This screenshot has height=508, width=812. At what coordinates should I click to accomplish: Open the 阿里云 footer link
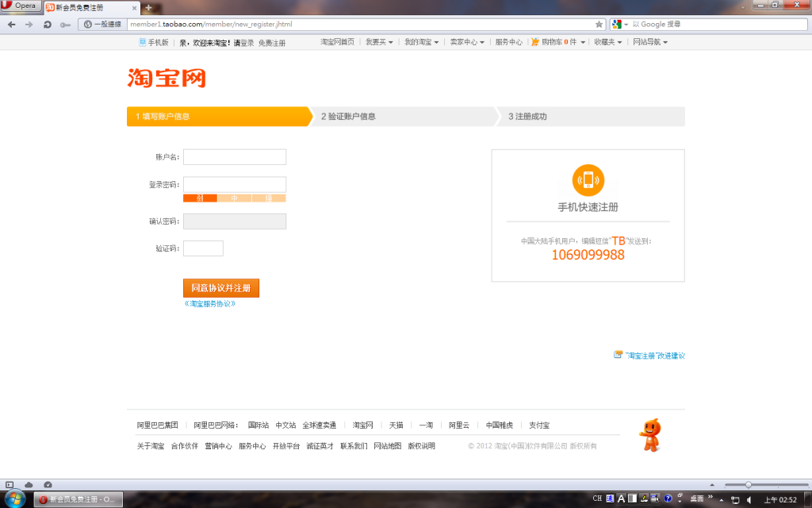point(459,425)
